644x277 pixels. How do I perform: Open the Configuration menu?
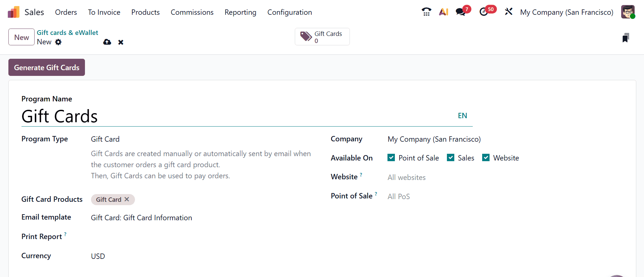coord(289,12)
